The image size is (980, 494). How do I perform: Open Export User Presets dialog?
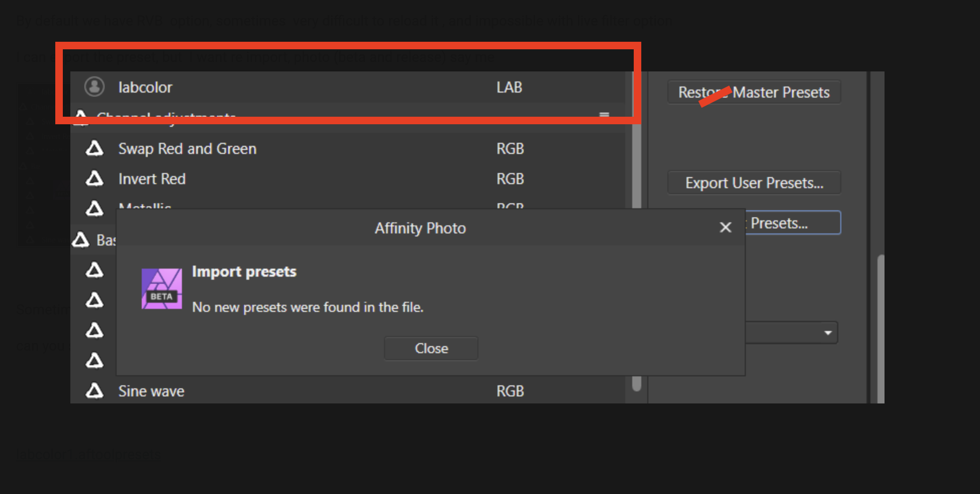753,183
